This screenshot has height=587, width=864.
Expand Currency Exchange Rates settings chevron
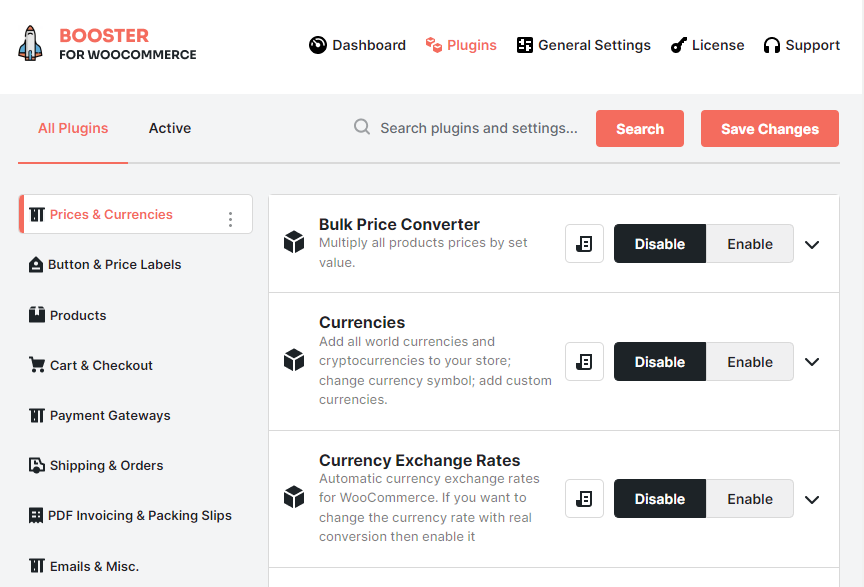812,499
